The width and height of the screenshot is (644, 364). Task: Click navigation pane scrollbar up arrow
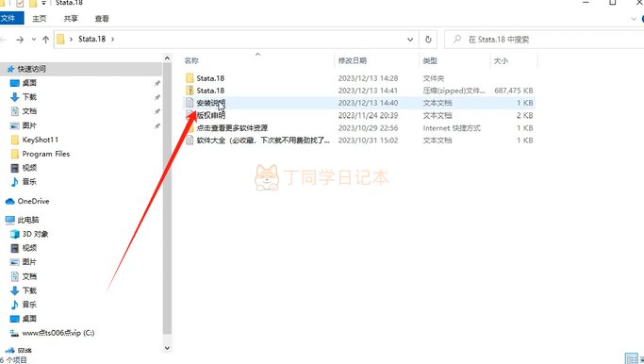click(x=167, y=58)
